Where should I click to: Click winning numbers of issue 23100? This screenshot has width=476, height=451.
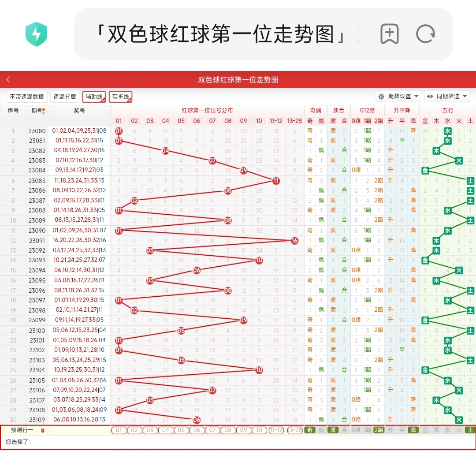click(79, 330)
